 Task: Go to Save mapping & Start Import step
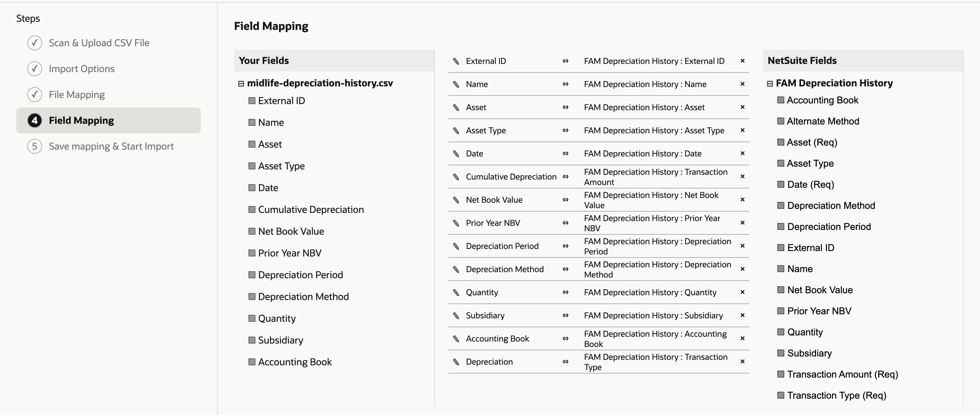tap(111, 147)
